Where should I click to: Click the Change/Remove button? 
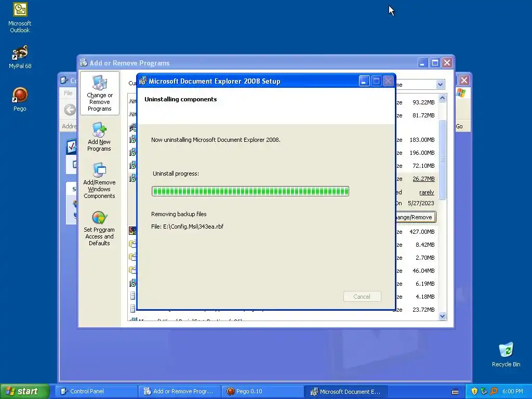point(416,217)
